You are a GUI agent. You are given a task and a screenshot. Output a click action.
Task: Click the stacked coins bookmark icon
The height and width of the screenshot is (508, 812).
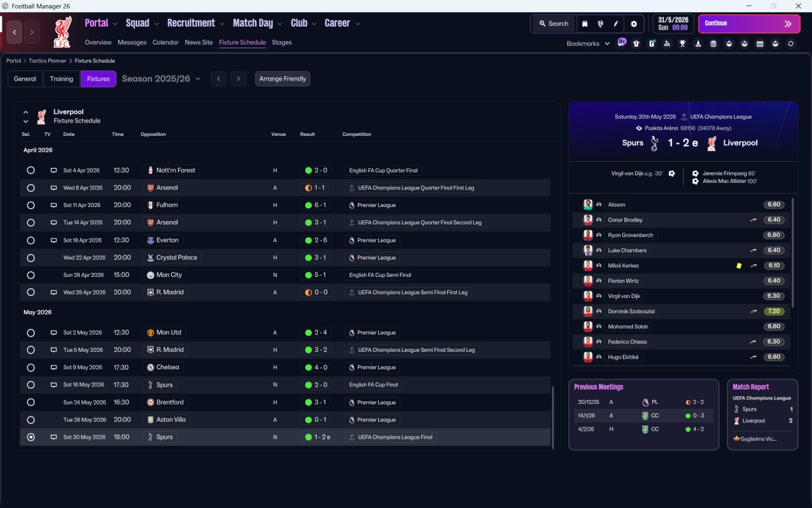(x=714, y=44)
